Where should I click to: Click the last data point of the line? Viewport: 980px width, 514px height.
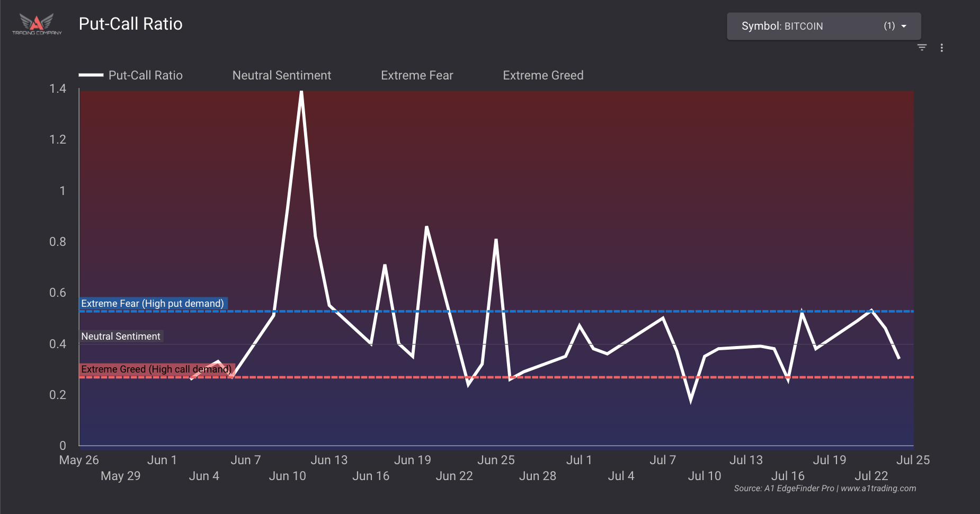(x=899, y=359)
